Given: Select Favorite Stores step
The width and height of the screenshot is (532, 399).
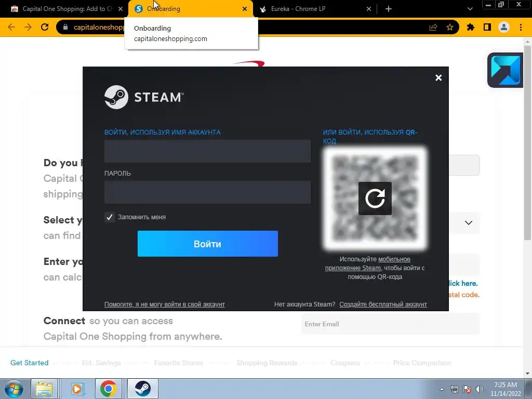Looking at the screenshot, I should coord(178,363).
